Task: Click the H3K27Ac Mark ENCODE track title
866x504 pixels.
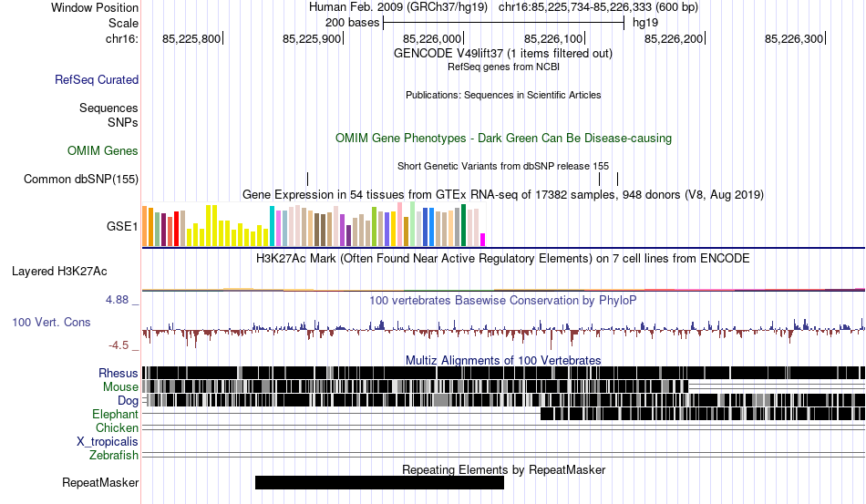Action: (503, 258)
